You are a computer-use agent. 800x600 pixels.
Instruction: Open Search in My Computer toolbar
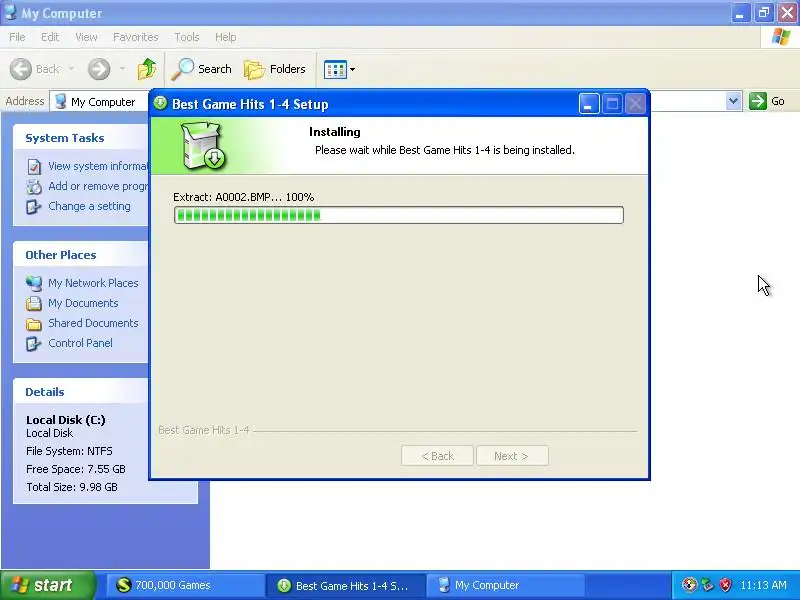pos(202,69)
